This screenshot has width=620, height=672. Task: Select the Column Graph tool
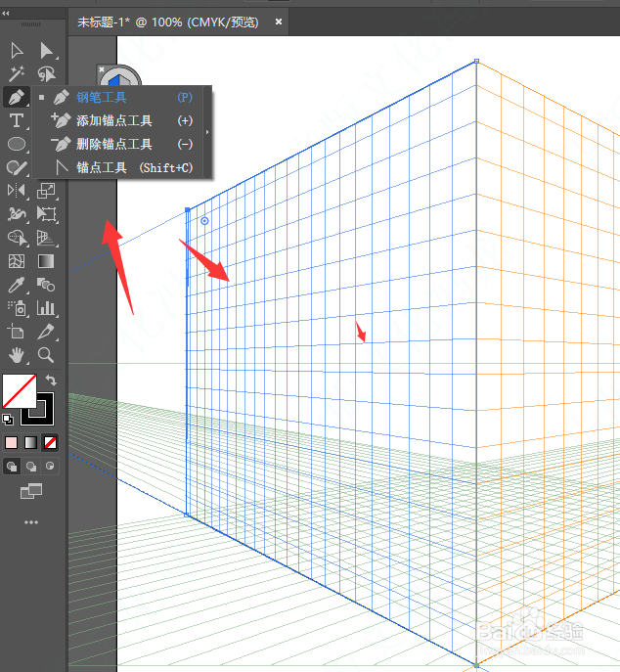[x=46, y=308]
